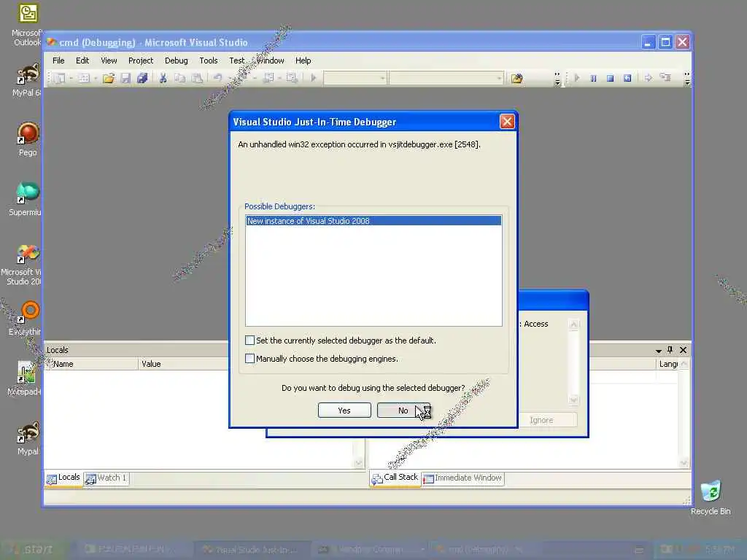Switch to the Immediate Window tab

[462, 478]
